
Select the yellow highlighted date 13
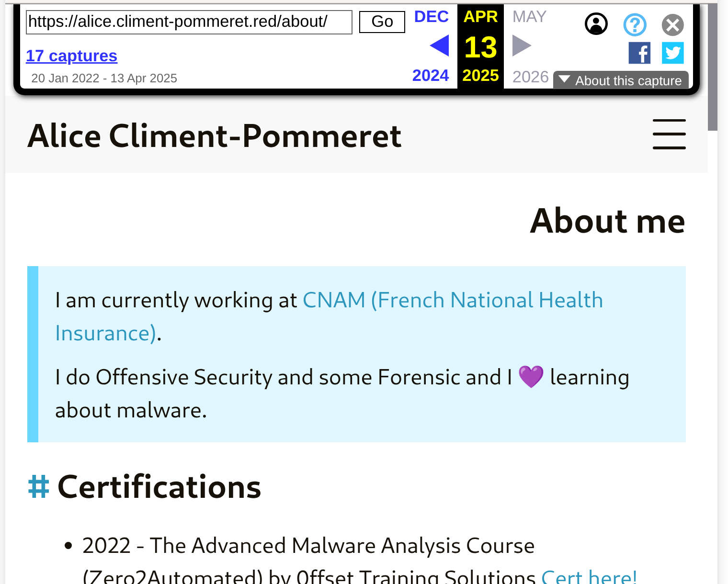click(479, 46)
